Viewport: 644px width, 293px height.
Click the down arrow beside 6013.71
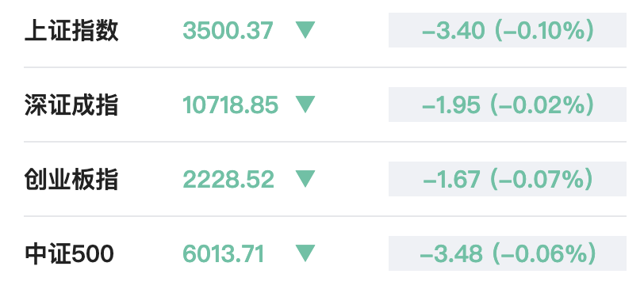[x=305, y=253]
